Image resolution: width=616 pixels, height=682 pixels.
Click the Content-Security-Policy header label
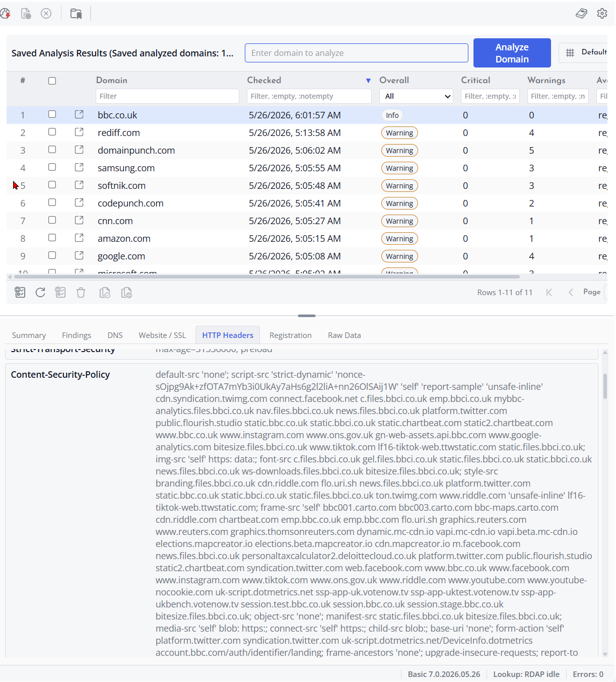point(60,375)
